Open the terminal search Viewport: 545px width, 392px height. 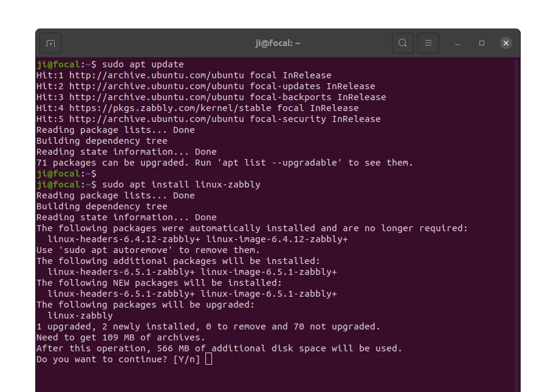point(402,43)
